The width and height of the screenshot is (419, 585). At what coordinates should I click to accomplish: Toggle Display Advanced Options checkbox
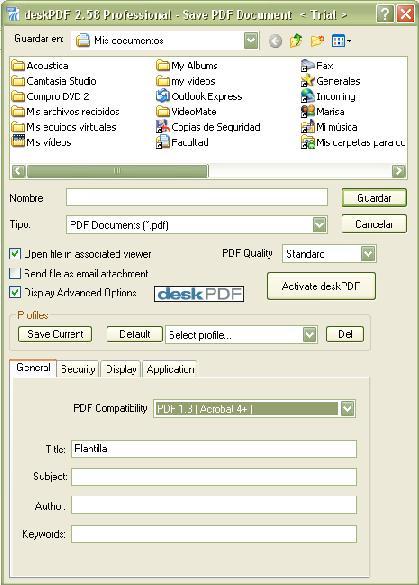click(15, 292)
